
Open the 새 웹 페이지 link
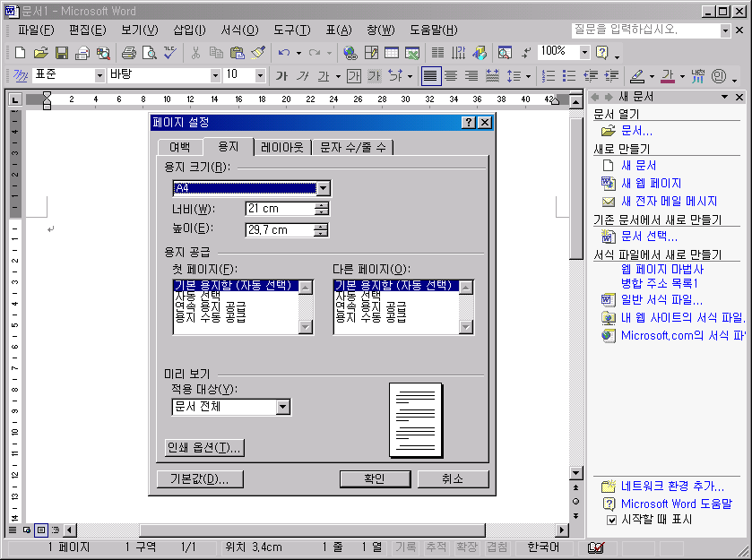pos(651,183)
